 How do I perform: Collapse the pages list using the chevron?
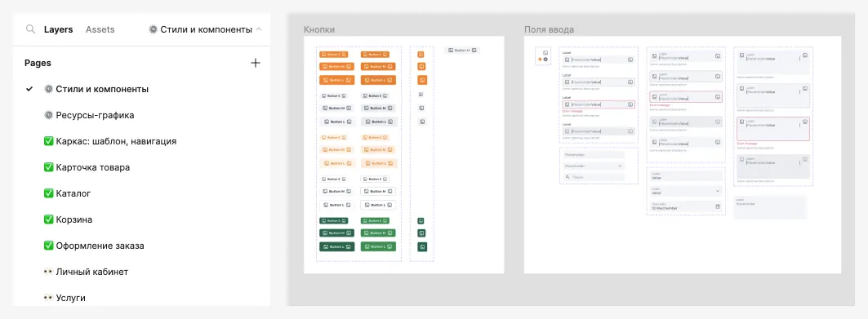click(x=259, y=29)
